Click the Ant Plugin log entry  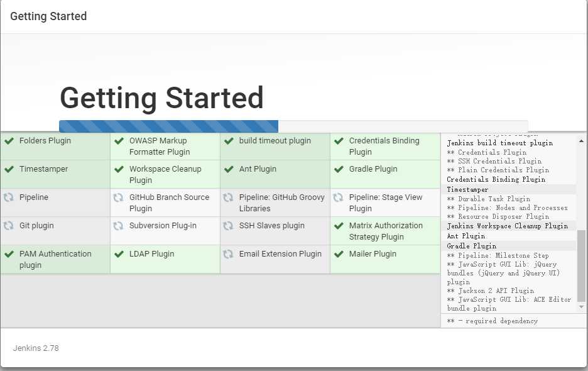tap(466, 236)
